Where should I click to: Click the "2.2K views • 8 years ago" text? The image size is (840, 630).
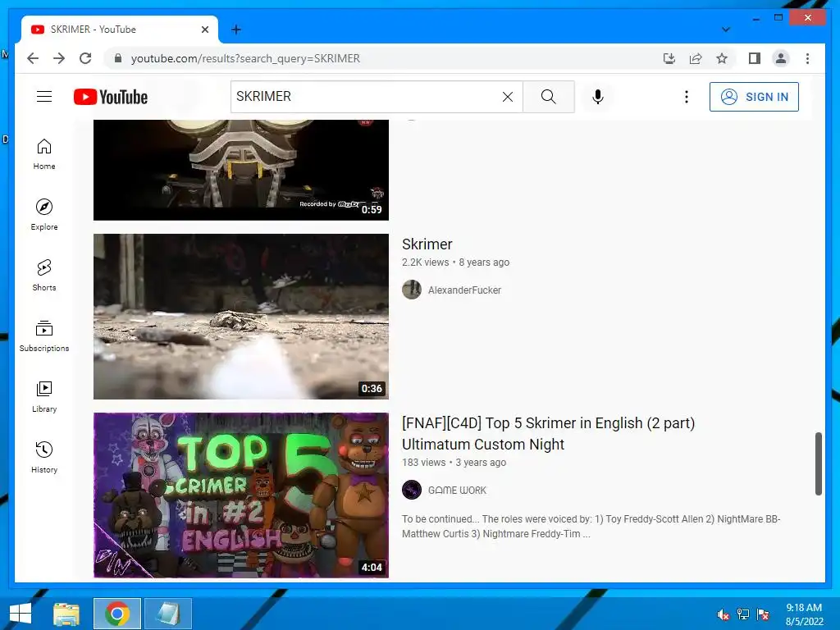coord(455,262)
